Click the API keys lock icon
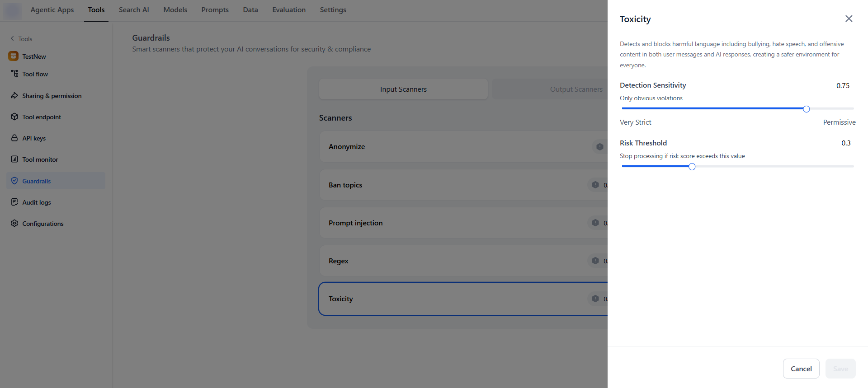The width and height of the screenshot is (868, 388). [14, 138]
